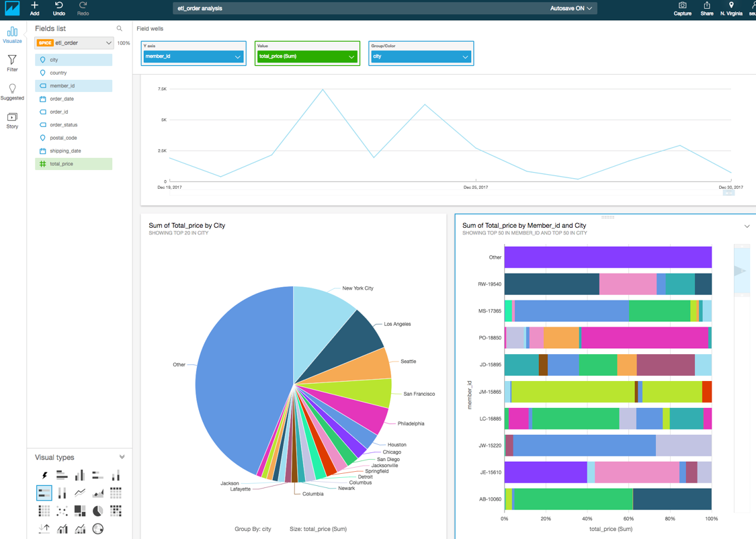Image resolution: width=756 pixels, height=539 pixels.
Task: Select the order_status field
Action: click(74, 125)
